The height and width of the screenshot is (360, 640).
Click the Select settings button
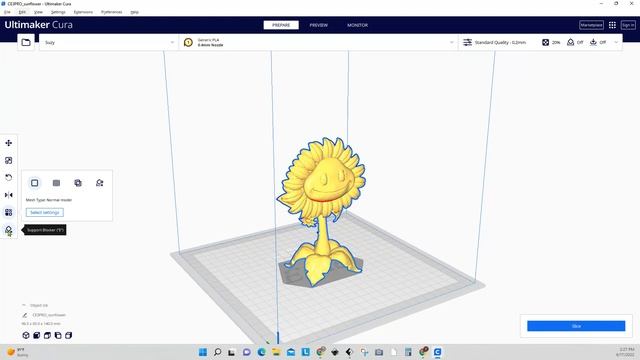45,213
